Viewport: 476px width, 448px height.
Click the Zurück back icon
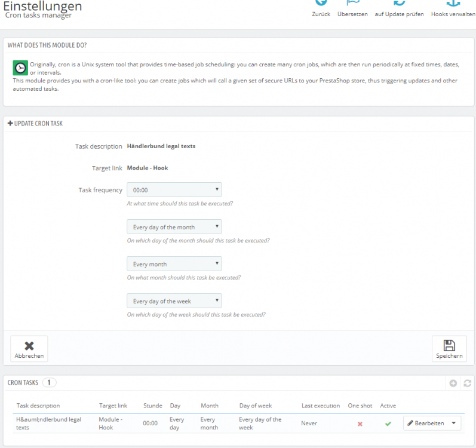click(321, 3)
